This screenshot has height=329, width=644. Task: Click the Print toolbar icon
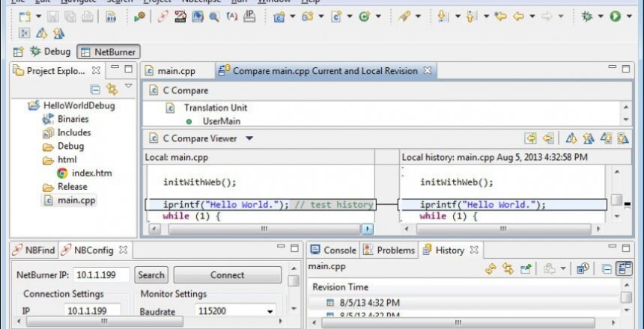88,16
